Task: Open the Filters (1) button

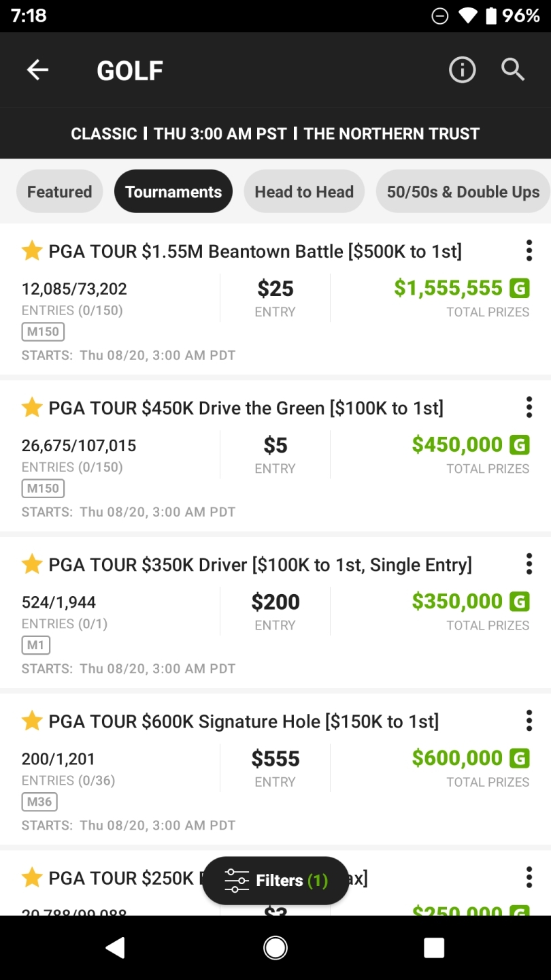Action: click(x=275, y=881)
